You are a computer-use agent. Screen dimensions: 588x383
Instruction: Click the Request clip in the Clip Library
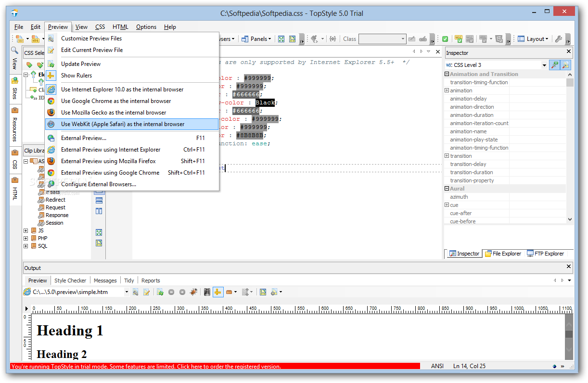[x=55, y=207]
